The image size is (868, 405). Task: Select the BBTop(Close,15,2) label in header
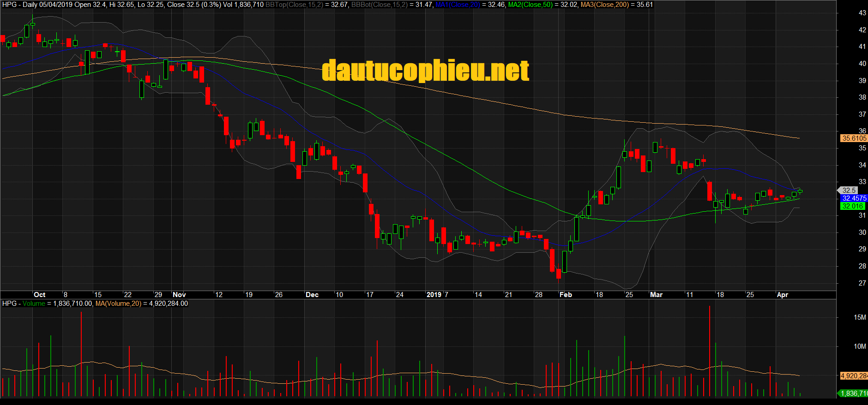click(294, 5)
